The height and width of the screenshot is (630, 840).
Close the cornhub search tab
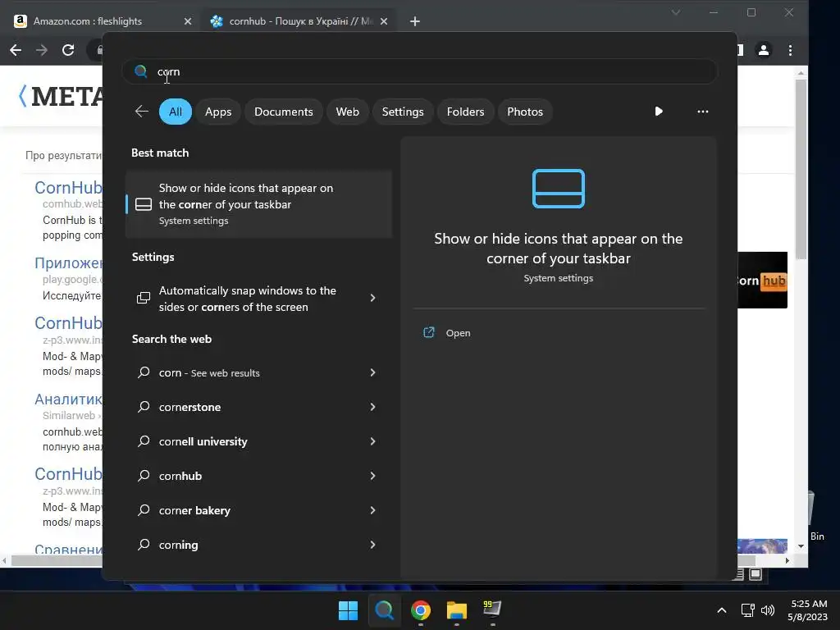pos(384,21)
